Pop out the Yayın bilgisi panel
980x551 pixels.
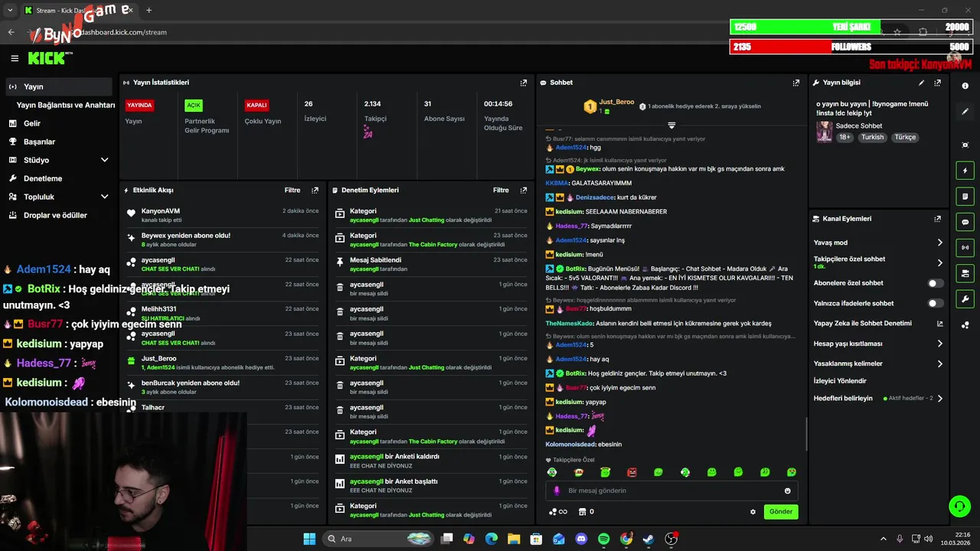[x=937, y=83]
